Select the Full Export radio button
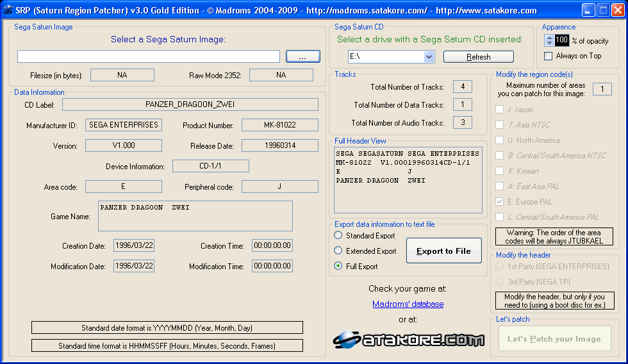The height and width of the screenshot is (364, 628). 338,266
